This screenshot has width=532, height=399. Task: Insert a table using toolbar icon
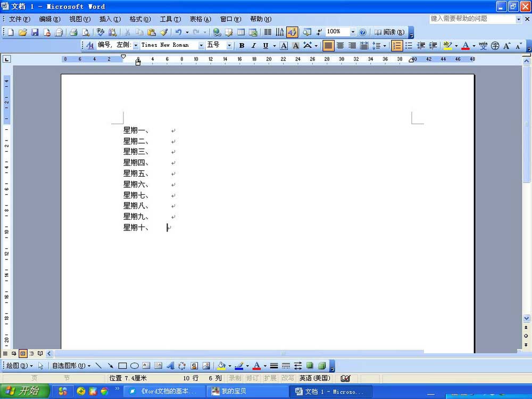241,32
